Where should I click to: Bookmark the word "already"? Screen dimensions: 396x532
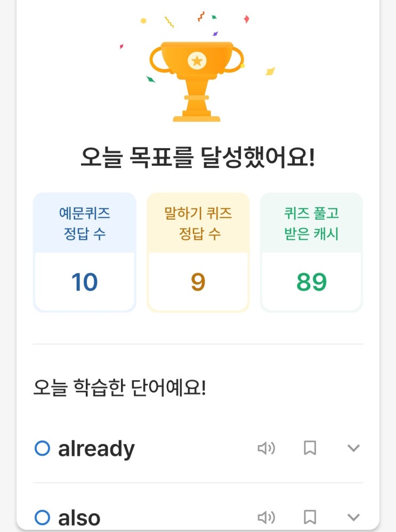click(310, 448)
